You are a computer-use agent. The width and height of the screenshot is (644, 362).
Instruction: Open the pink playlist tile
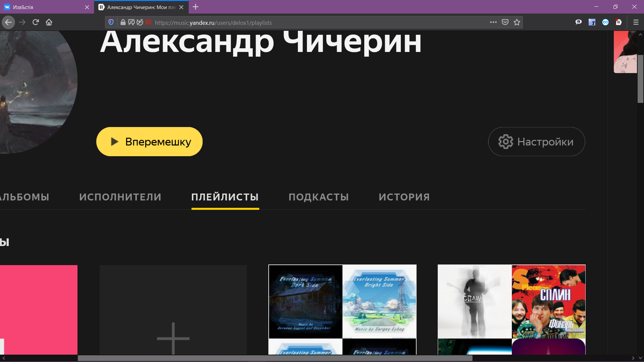coord(39,310)
